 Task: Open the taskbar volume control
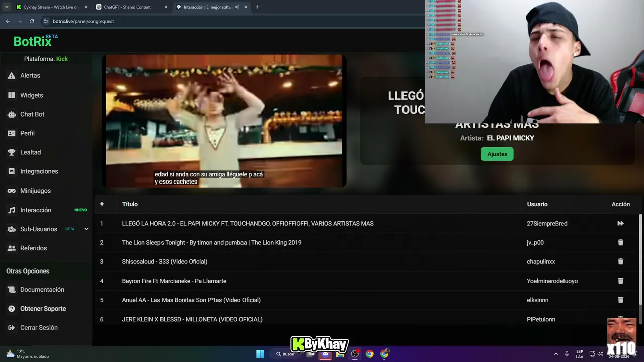[600, 354]
